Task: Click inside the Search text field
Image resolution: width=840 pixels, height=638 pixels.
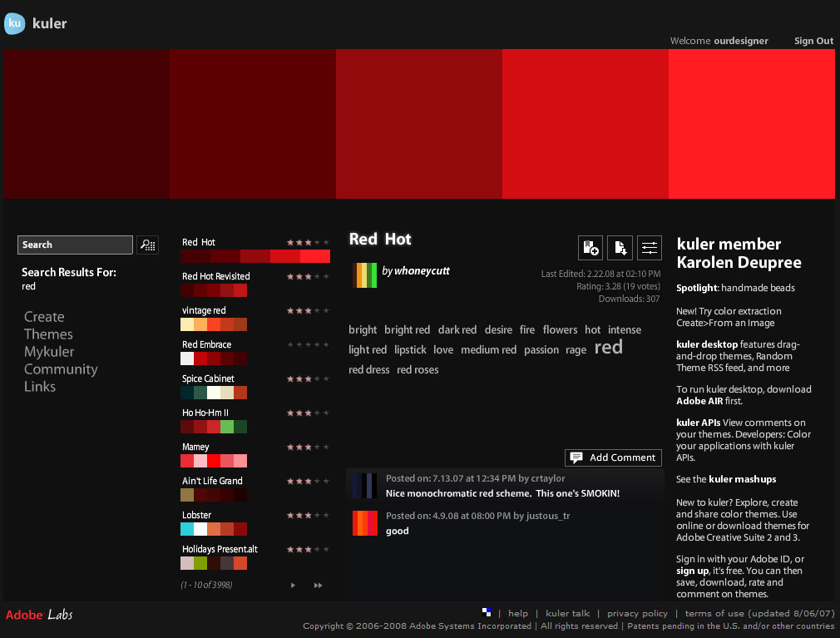Action: [75, 245]
